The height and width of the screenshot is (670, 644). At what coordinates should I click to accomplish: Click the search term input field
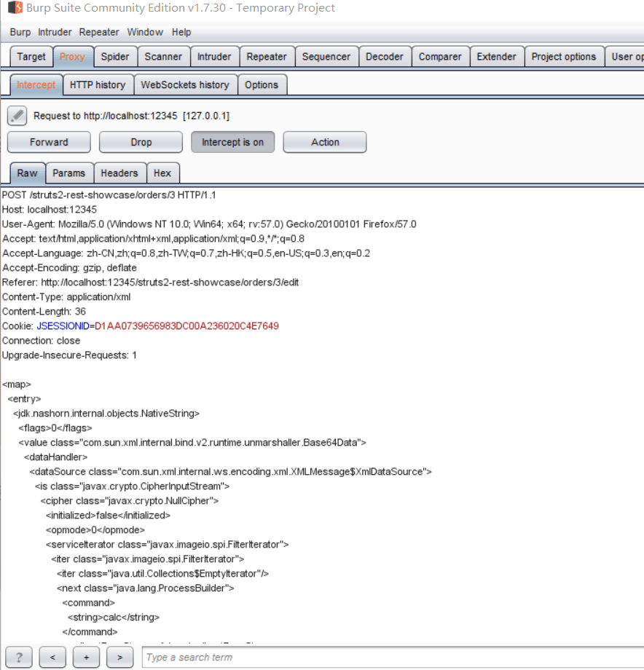(x=393, y=657)
